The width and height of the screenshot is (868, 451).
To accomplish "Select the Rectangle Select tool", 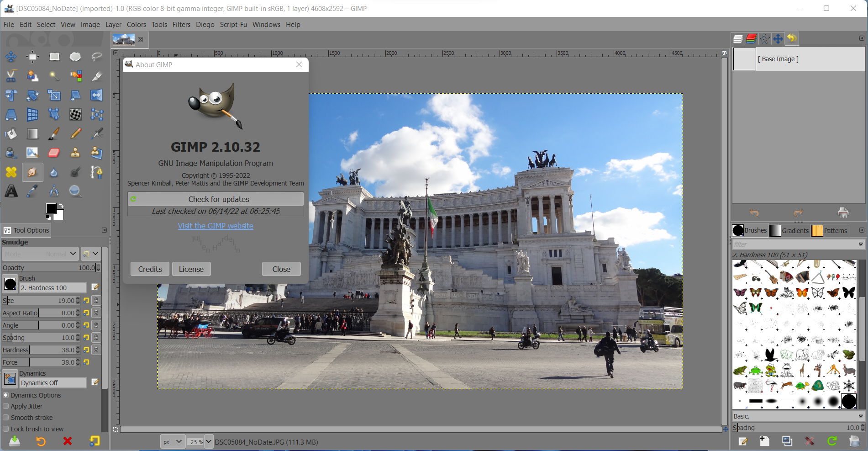I will click(54, 57).
